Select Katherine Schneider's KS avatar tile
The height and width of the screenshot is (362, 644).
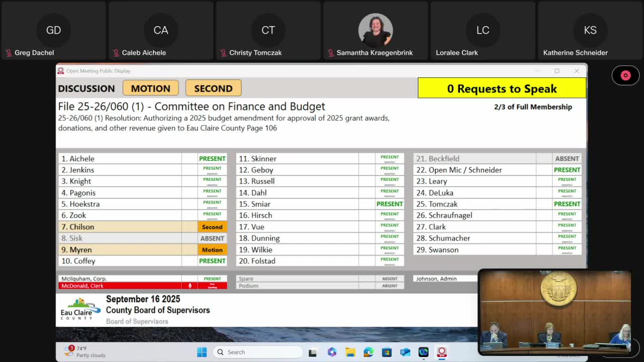coord(590,30)
